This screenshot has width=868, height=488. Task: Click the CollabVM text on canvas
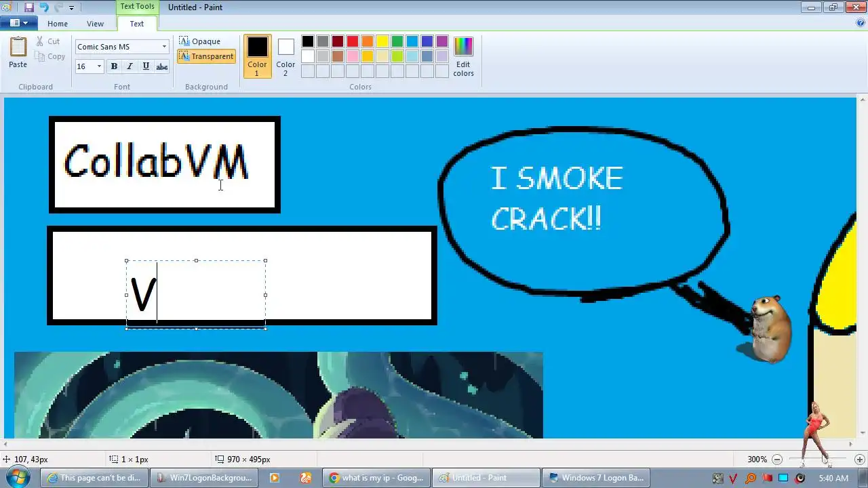coord(156,163)
